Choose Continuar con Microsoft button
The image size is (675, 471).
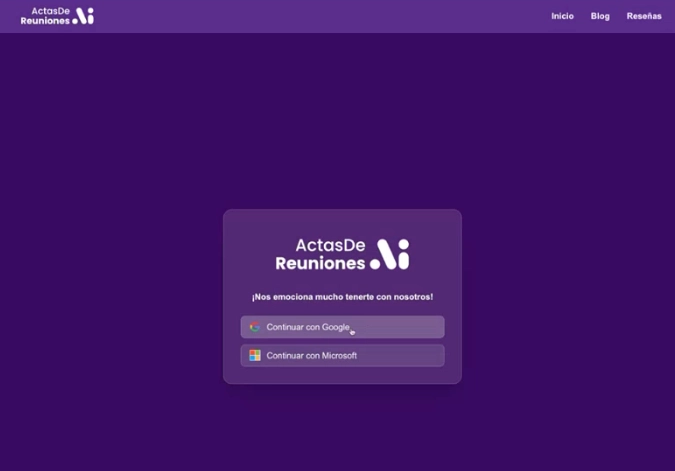click(342, 355)
